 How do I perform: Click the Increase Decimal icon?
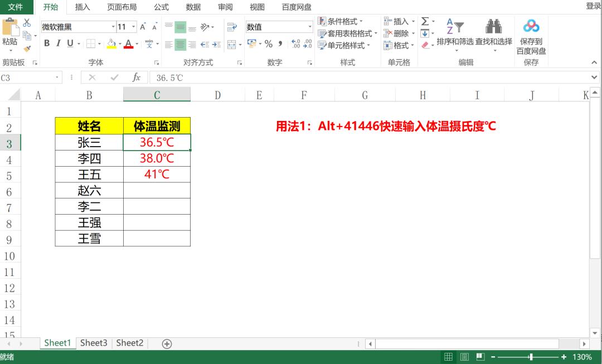296,43
